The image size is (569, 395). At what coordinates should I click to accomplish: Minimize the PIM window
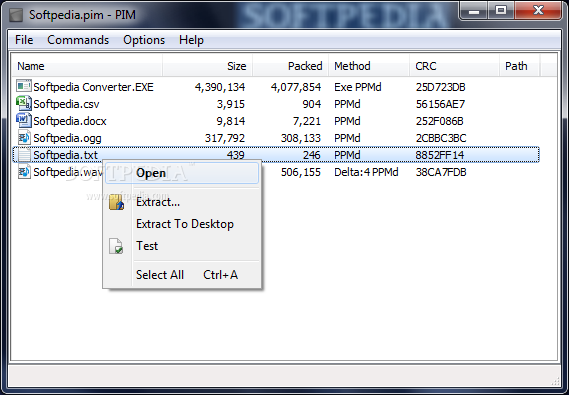[x=474, y=11]
